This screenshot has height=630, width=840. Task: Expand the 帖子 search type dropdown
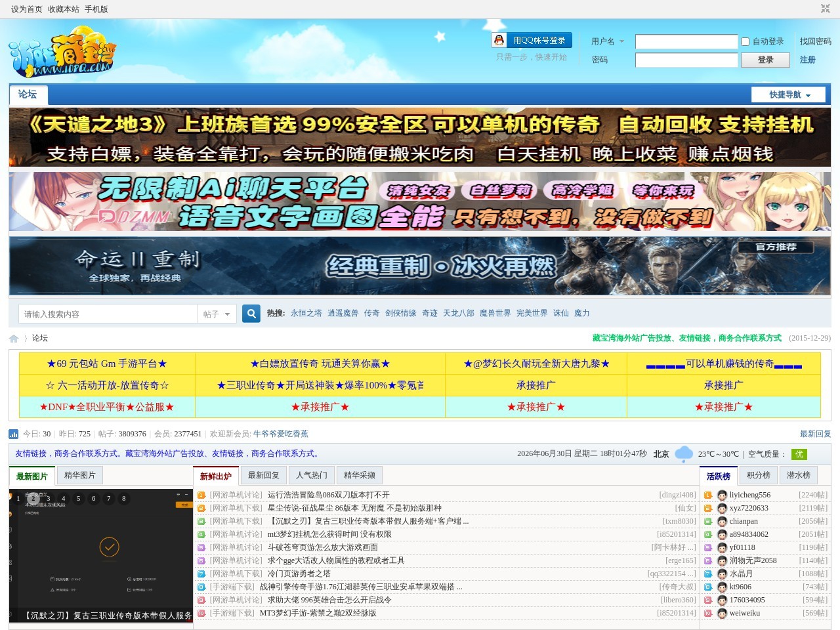[x=217, y=314]
